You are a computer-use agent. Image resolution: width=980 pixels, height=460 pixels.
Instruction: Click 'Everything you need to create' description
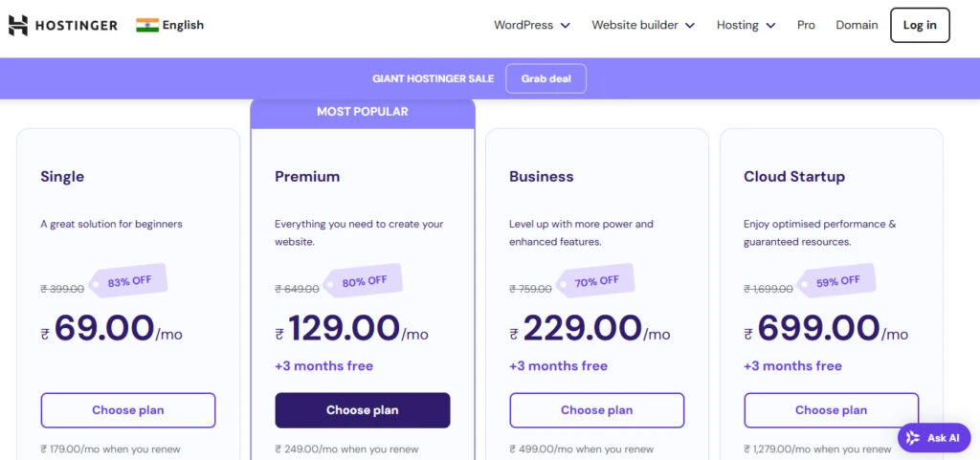click(360, 232)
